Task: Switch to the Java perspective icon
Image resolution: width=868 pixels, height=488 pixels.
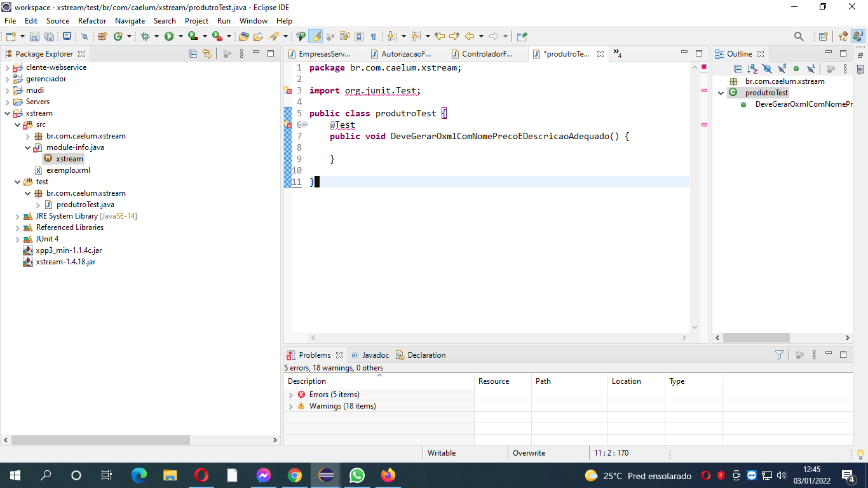Action: tap(858, 36)
